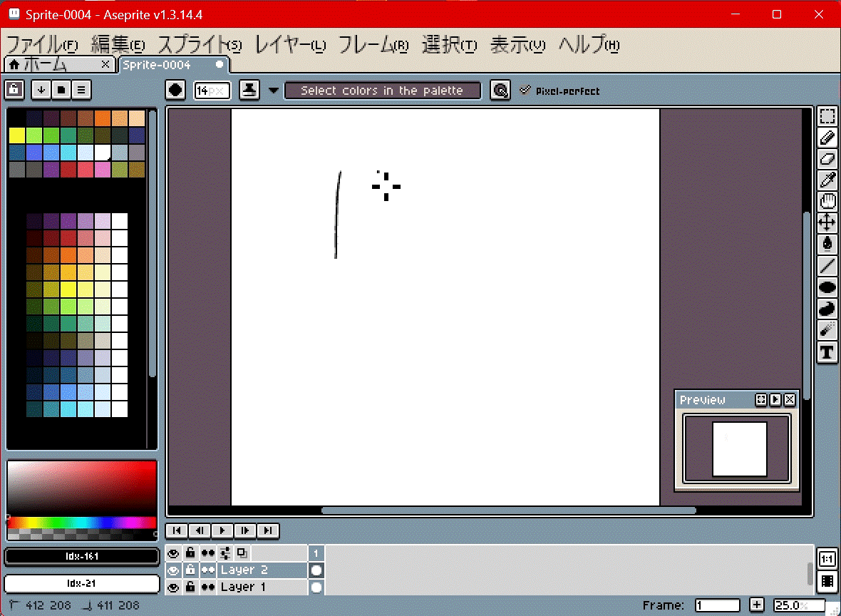This screenshot has width=841, height=616.
Task: Select the Eraser tool
Action: (x=827, y=159)
